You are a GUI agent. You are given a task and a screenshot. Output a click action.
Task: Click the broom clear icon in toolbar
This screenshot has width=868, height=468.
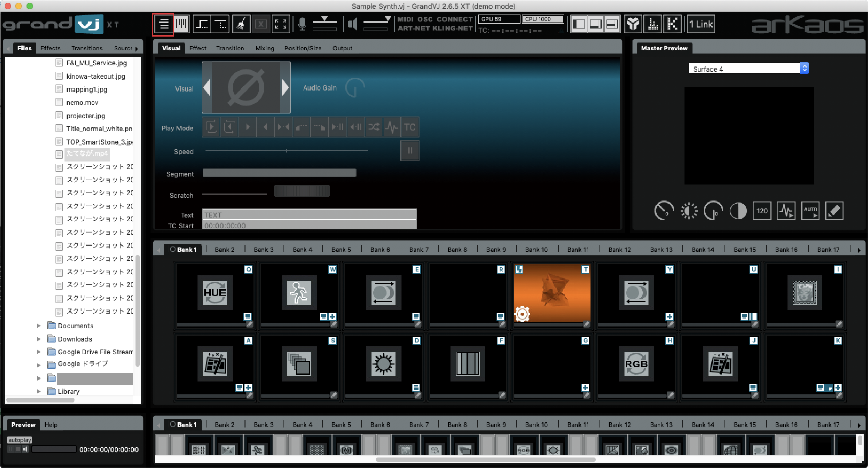(241, 24)
